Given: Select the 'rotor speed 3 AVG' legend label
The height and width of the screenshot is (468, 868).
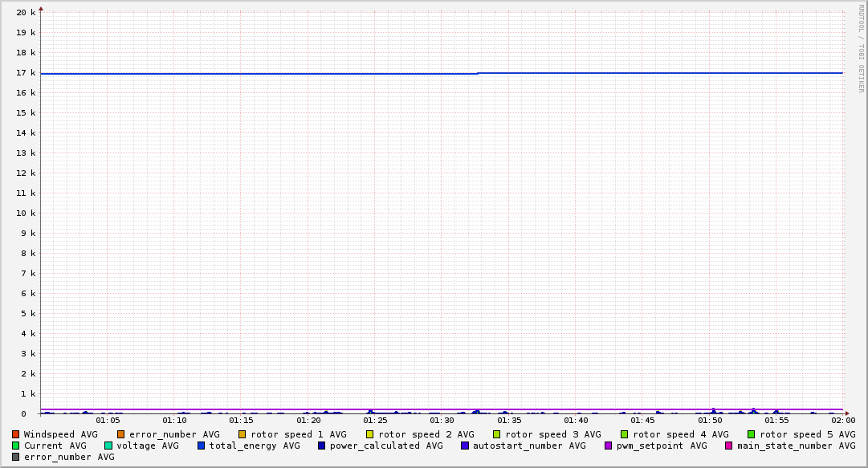Looking at the screenshot, I should coord(553,435).
